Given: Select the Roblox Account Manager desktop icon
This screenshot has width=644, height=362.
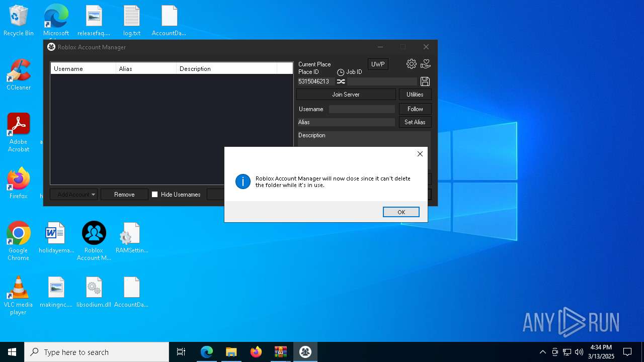Looking at the screenshot, I should pos(94,241).
